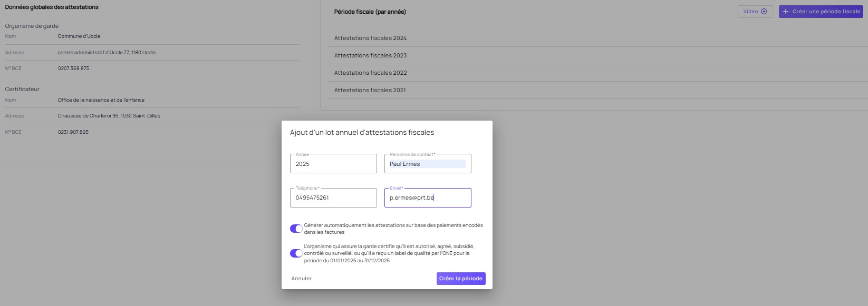This screenshot has width=868, height=306.
Task: Open Attestations fiscales 2024
Action: coord(370,38)
